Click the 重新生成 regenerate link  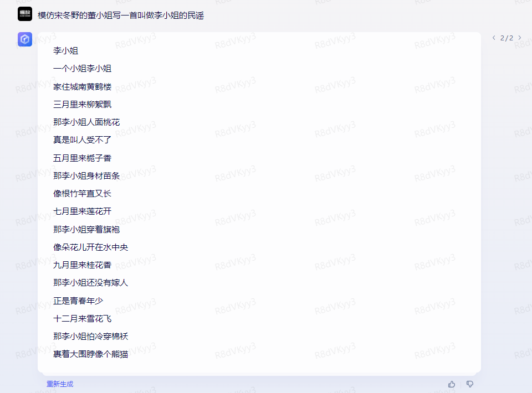pyautogui.click(x=60, y=384)
